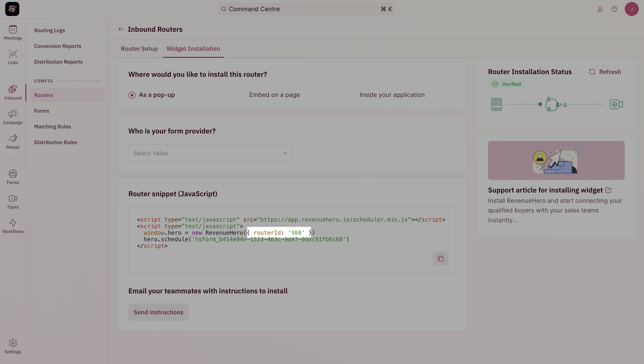Click the routerId '980' text in snippet

click(279, 233)
